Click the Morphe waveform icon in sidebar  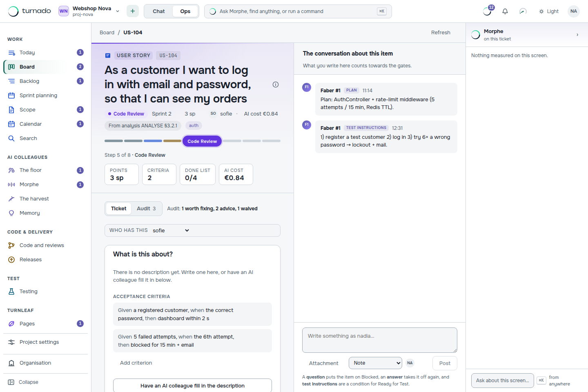click(11, 185)
